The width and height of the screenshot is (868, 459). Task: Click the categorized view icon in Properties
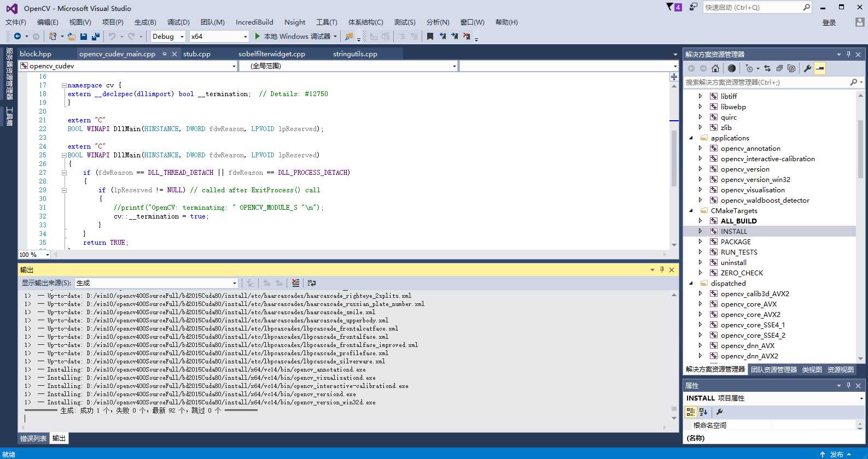point(691,412)
